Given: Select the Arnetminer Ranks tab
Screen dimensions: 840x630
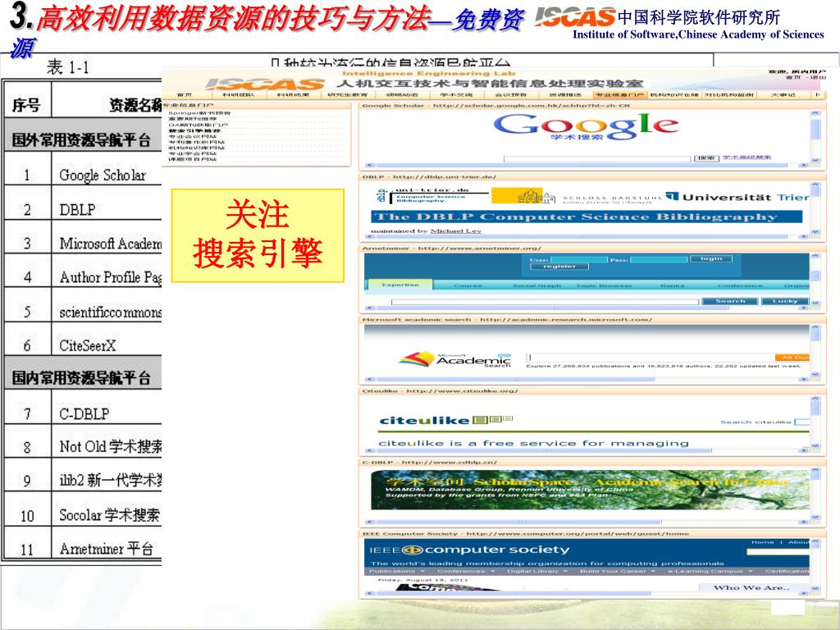Looking at the screenshot, I should (x=672, y=286).
